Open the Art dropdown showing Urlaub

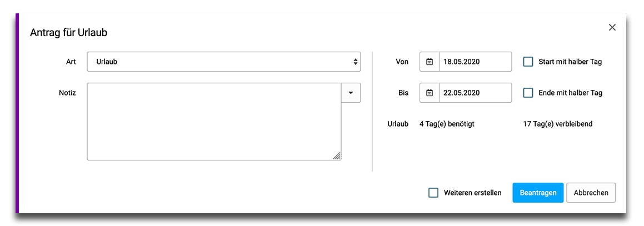[x=223, y=62]
